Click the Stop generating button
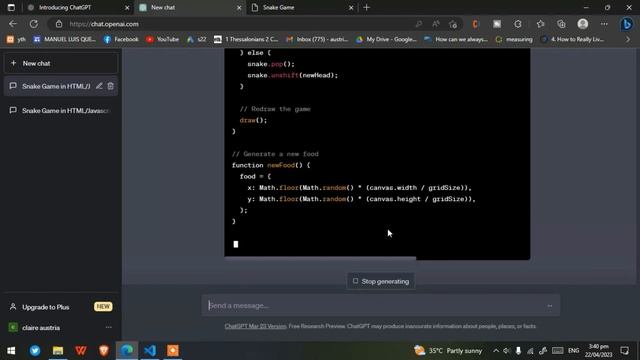The image size is (640, 360). coord(381,281)
